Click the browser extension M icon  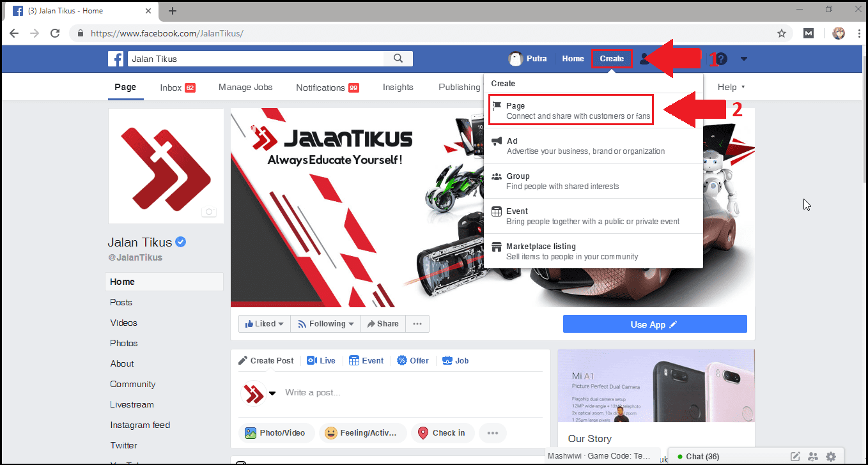[809, 33]
